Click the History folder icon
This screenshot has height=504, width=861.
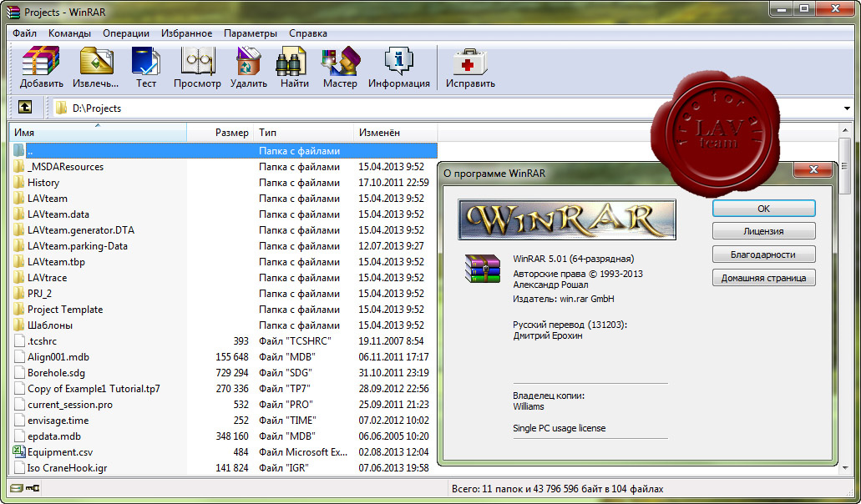tap(19, 182)
